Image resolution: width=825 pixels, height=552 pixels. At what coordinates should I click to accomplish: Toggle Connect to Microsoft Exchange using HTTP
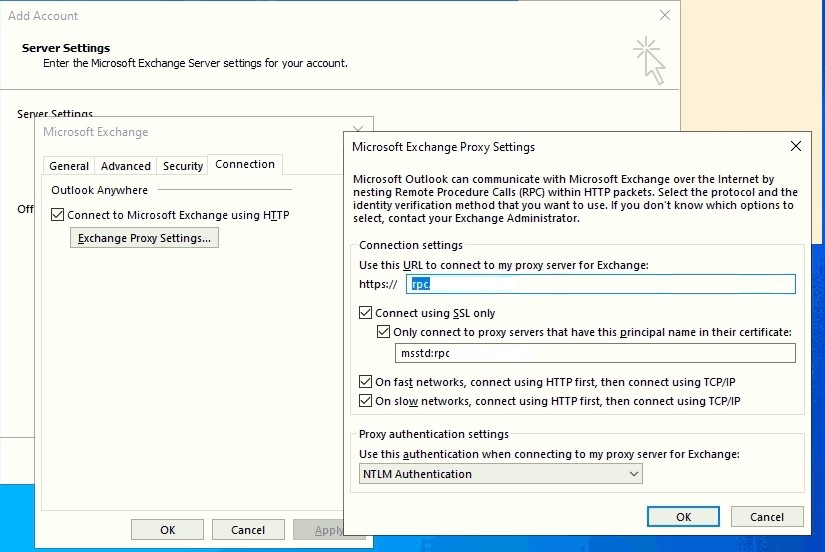pyautogui.click(x=58, y=215)
